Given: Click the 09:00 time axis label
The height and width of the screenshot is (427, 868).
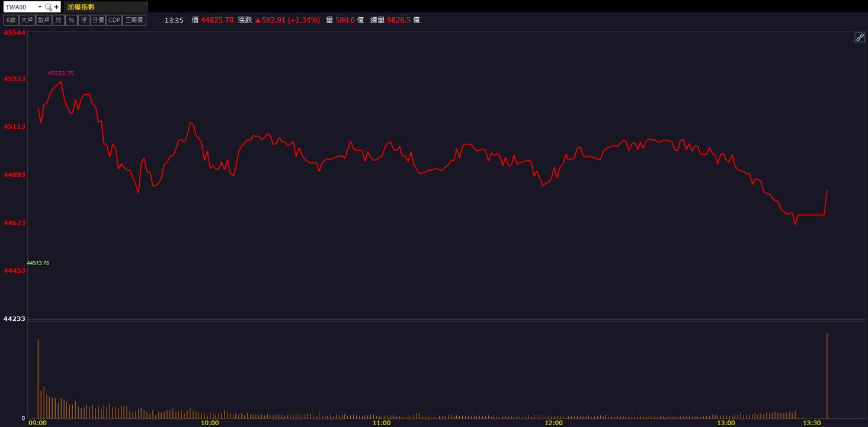Looking at the screenshot, I should coord(37,423).
